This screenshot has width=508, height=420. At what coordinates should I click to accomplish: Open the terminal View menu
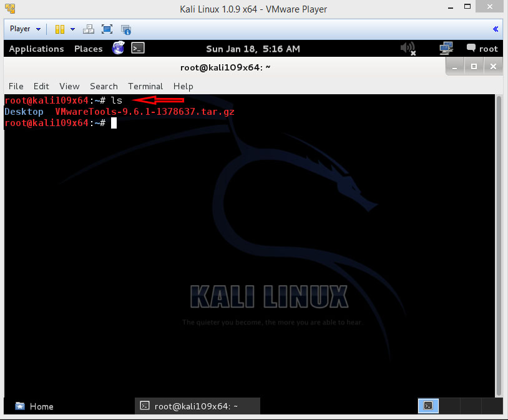pyautogui.click(x=69, y=86)
